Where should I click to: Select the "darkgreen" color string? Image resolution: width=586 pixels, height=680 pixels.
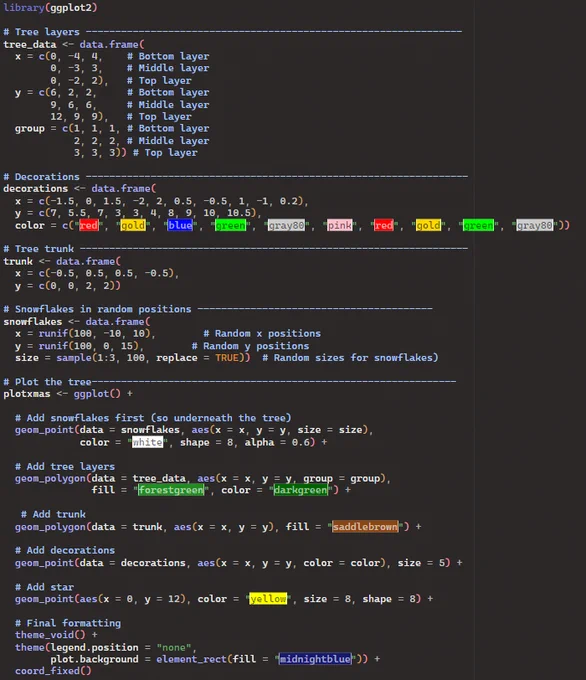click(301, 490)
